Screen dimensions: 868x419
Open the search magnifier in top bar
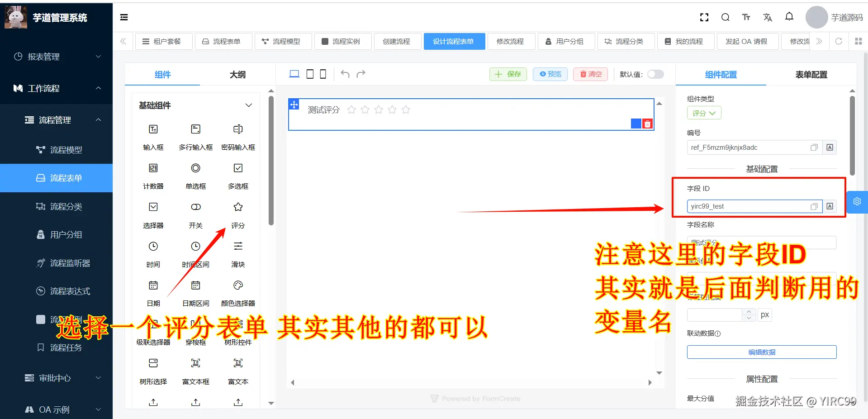point(725,17)
